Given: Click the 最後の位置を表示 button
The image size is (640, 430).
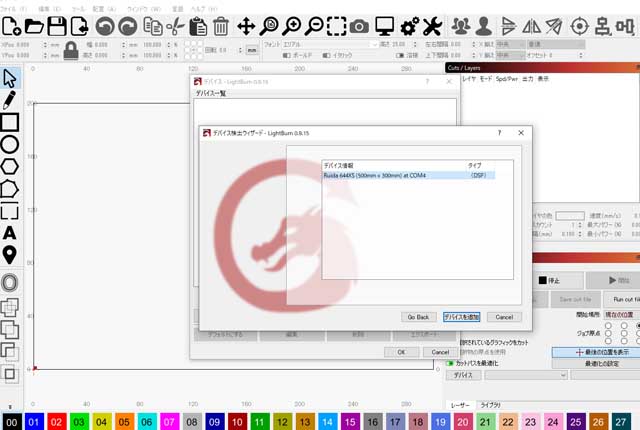Looking at the screenshot, I should tap(596, 352).
